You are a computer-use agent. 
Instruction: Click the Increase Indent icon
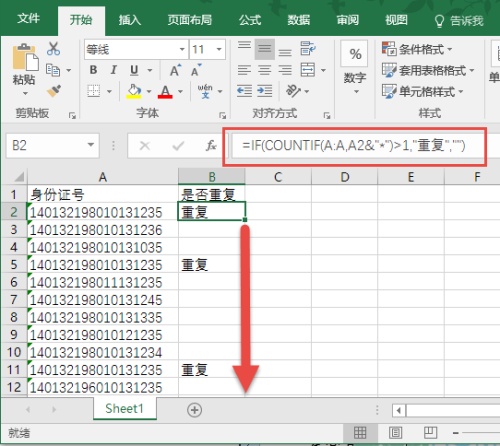pos(265,91)
